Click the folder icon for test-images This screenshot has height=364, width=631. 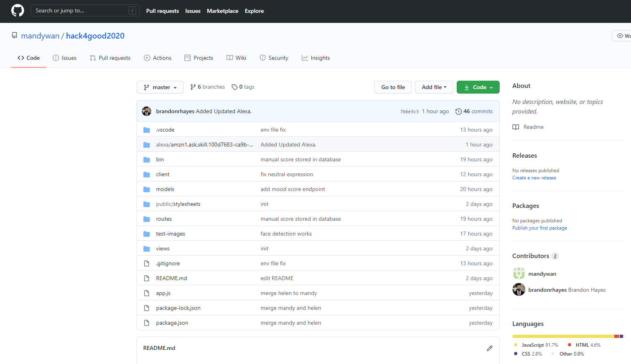point(147,234)
